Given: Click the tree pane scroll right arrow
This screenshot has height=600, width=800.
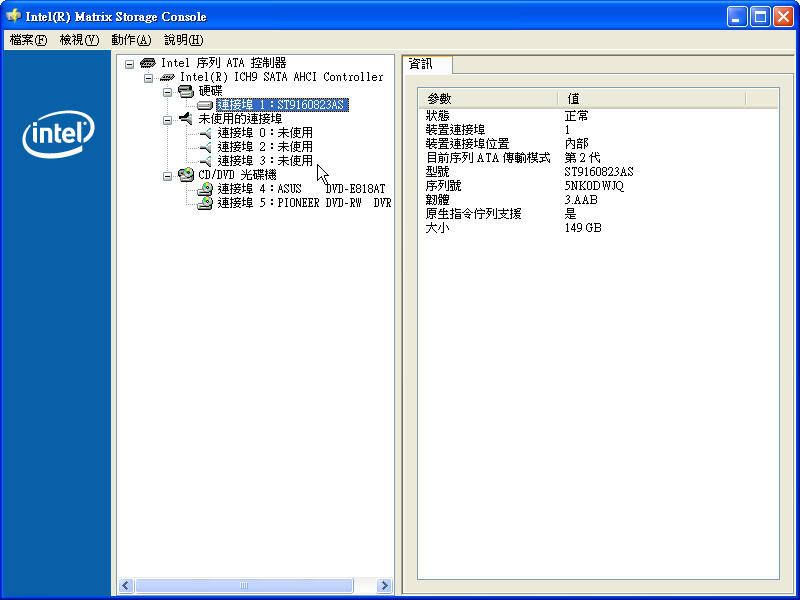Looking at the screenshot, I should [x=385, y=585].
